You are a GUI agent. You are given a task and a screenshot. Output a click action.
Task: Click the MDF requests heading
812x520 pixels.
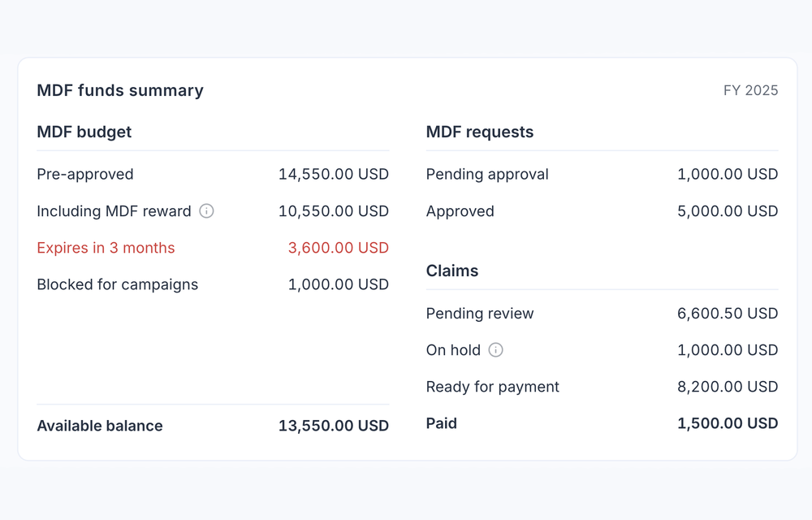coord(480,132)
